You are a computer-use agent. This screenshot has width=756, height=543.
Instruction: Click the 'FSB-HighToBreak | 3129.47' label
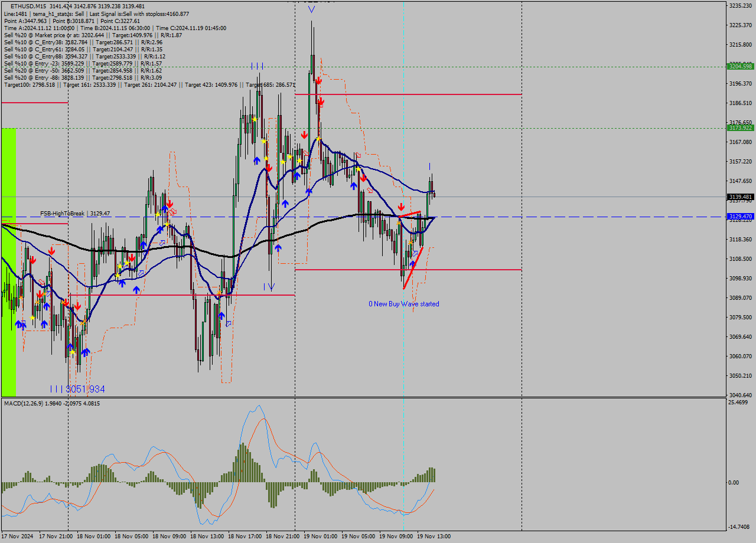point(75,213)
